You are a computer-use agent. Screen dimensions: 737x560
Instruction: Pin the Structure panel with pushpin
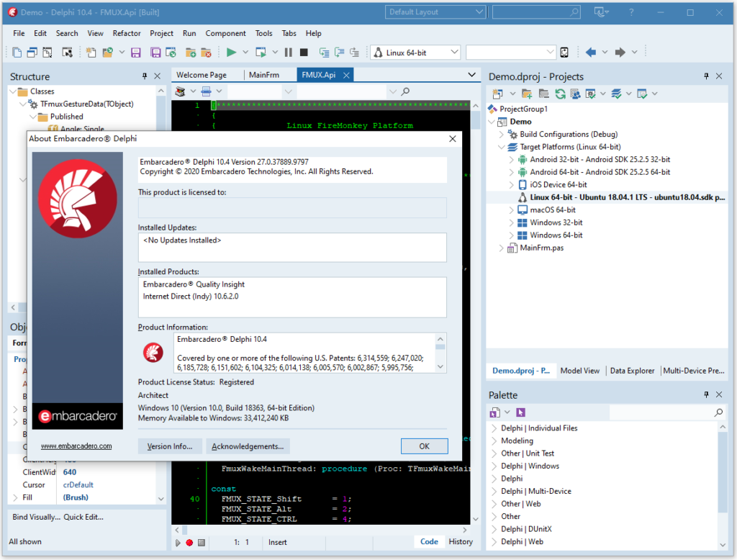tap(145, 76)
